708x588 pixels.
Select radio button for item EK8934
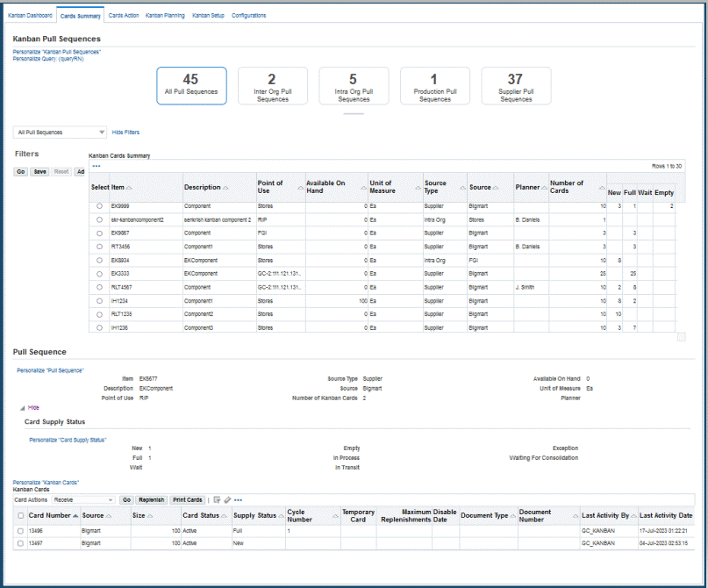click(99, 260)
